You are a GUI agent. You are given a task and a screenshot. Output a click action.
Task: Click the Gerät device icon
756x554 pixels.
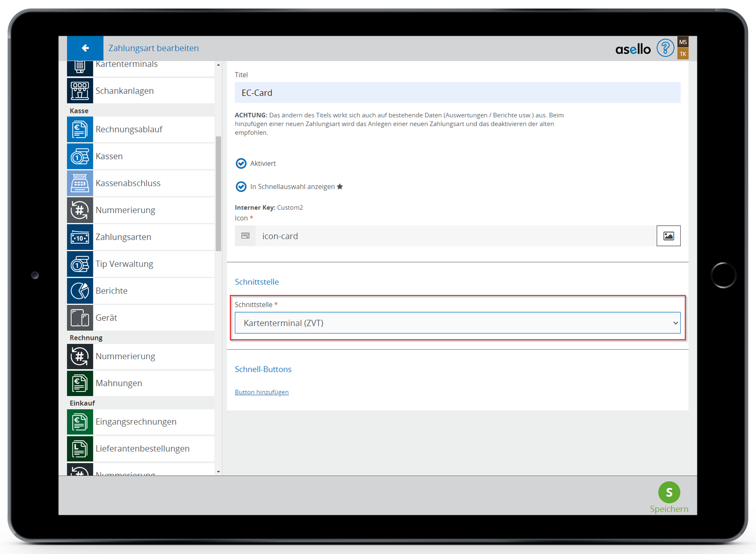80,318
